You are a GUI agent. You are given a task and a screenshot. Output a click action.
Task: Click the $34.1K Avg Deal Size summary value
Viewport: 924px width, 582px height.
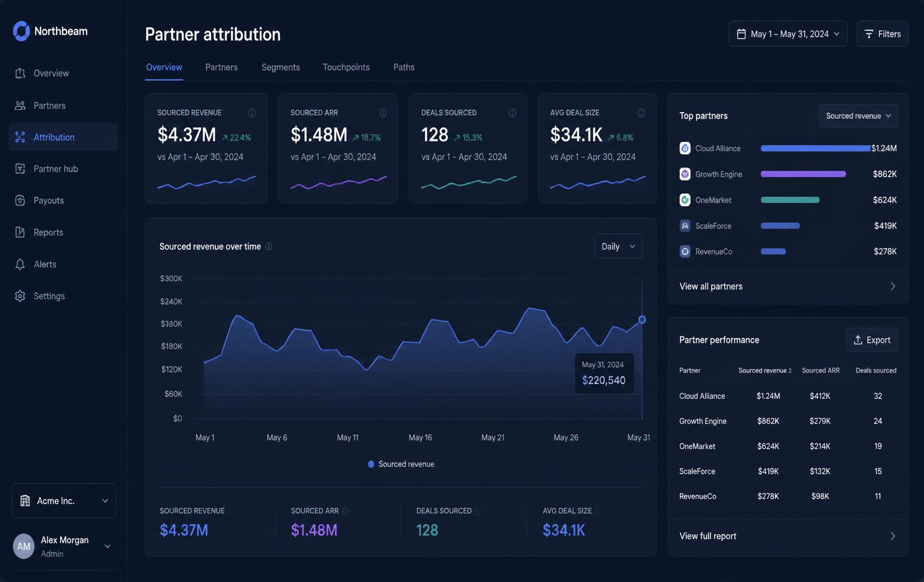point(564,530)
